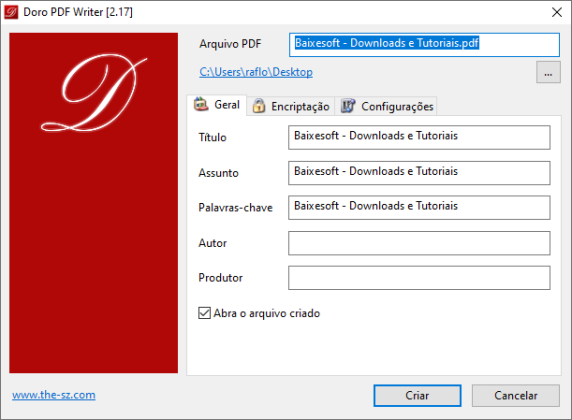Click into the empty Produtor field
This screenshot has width=572, height=420.
(419, 278)
